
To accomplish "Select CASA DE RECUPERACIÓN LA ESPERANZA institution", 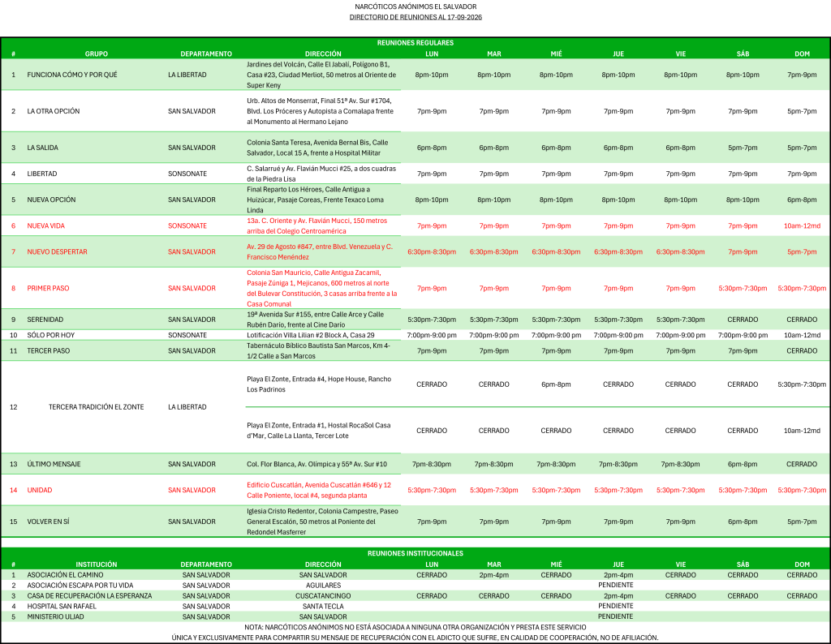I will (89, 596).
